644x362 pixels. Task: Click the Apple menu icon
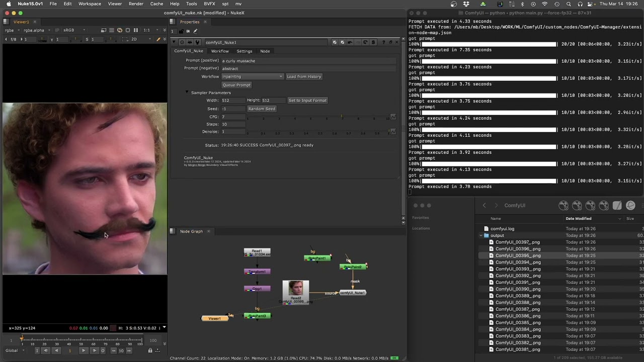(9, 4)
